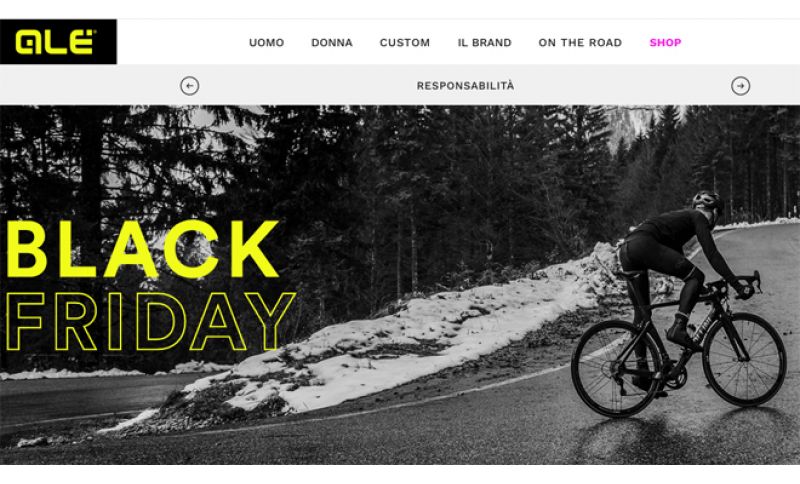Go to the previous announcement with left arrow

click(189, 86)
